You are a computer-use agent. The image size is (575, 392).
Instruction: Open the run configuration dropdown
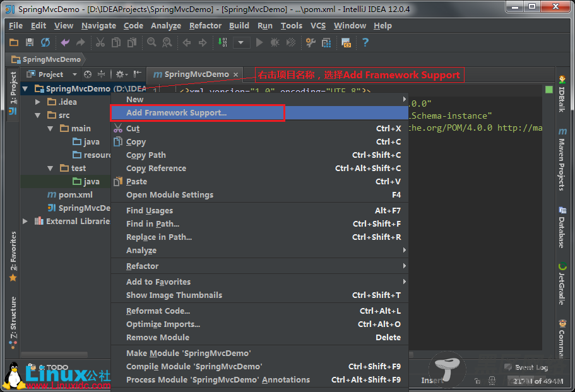(241, 42)
